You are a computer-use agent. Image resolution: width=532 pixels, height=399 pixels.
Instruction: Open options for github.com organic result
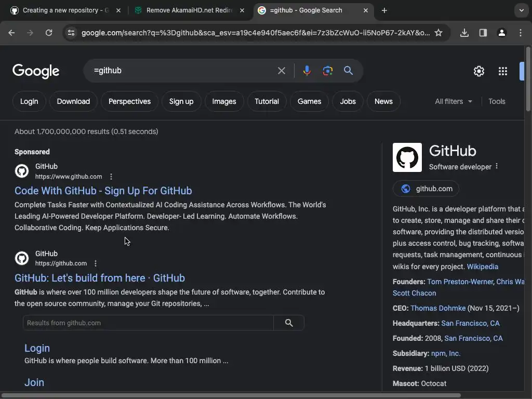click(x=96, y=263)
